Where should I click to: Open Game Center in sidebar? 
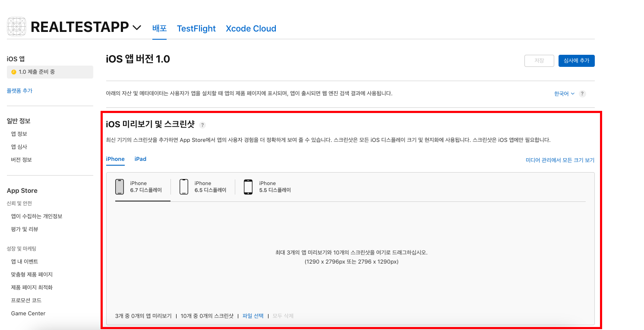click(28, 313)
